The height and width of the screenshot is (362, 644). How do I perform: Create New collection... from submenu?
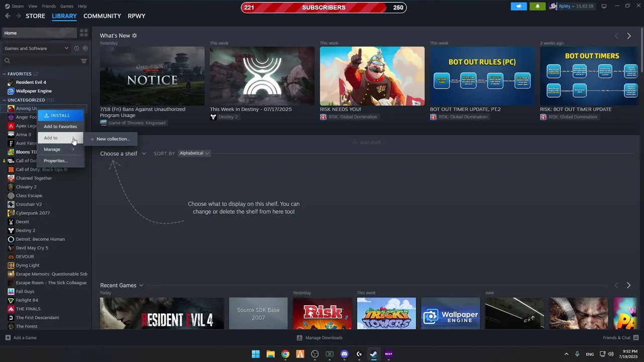click(x=111, y=139)
